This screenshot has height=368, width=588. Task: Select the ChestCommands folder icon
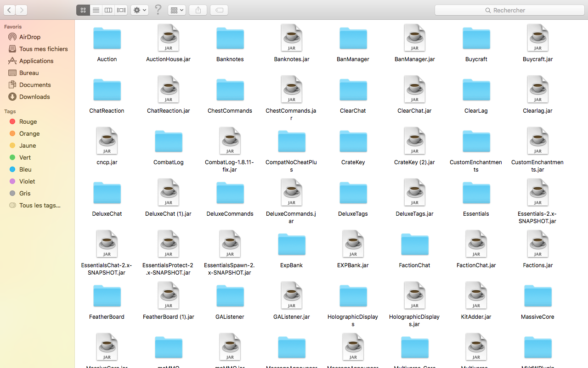point(230,90)
